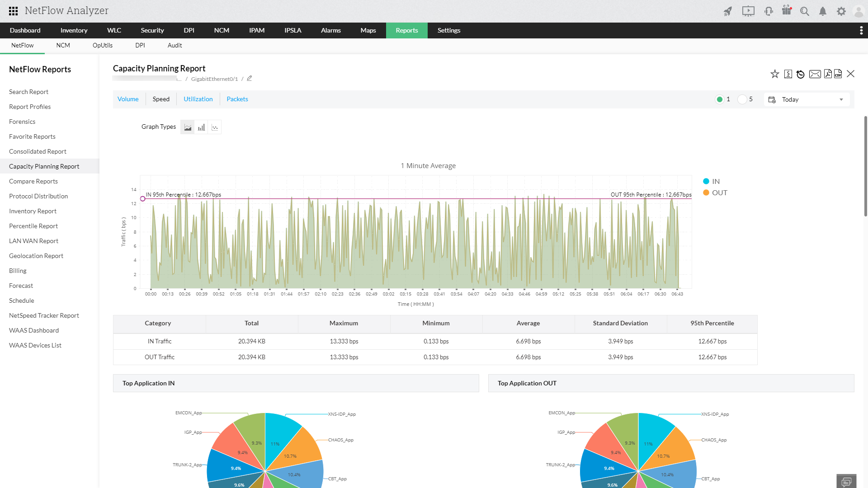Image resolution: width=868 pixels, height=488 pixels.
Task: Open the global search icon
Action: point(804,11)
